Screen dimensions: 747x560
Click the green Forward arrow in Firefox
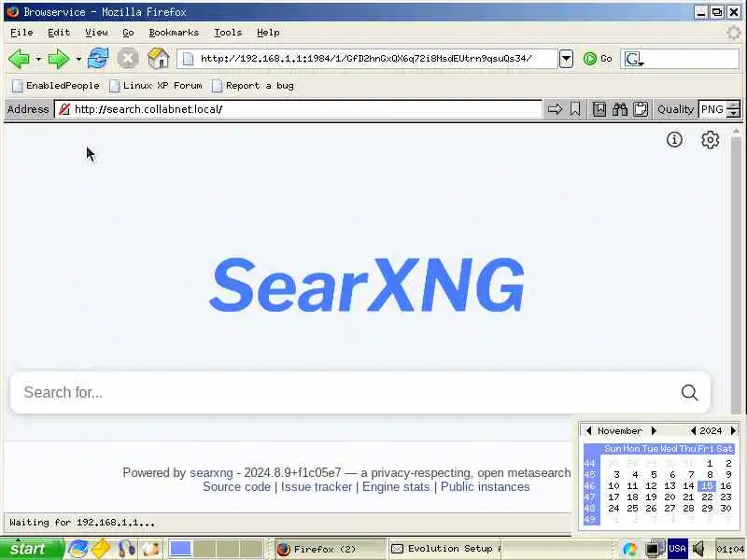coord(59,59)
